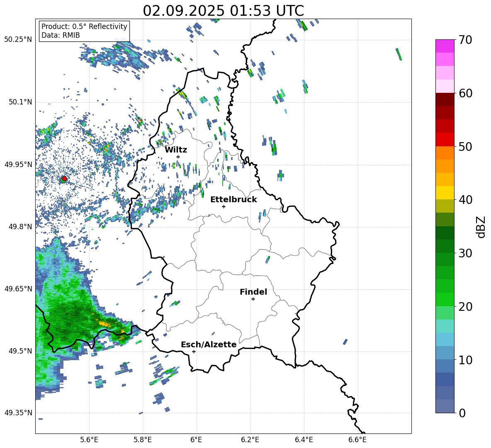Pick the magenta top colorbar swatch
This screenshot has width=491, height=448.
(x=445, y=46)
